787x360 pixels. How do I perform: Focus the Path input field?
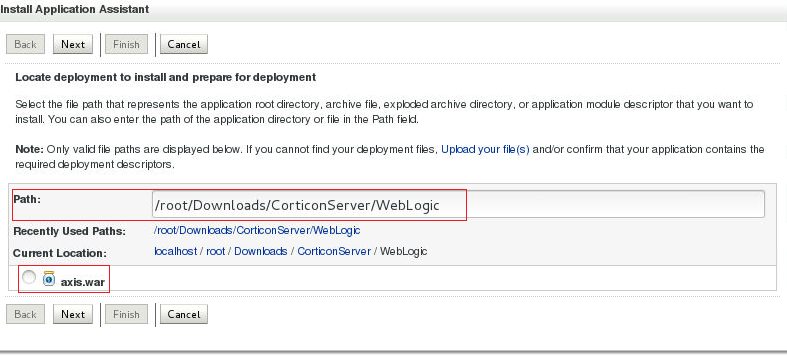[x=458, y=204]
